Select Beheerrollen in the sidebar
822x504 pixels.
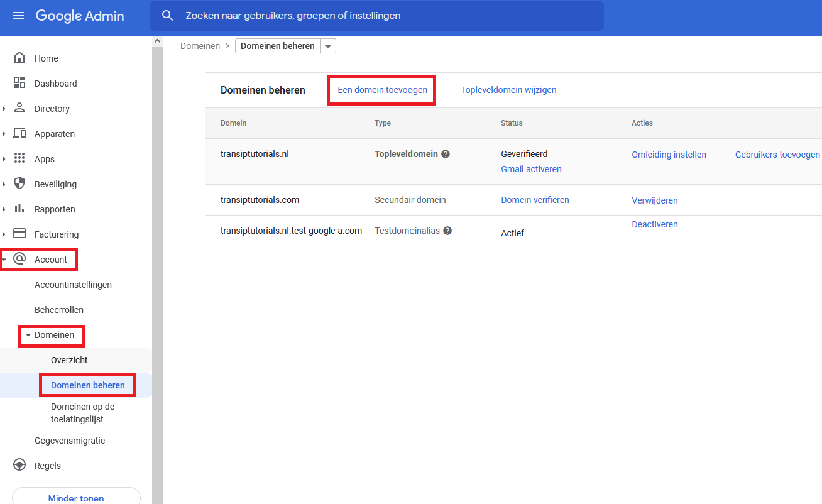(x=59, y=310)
